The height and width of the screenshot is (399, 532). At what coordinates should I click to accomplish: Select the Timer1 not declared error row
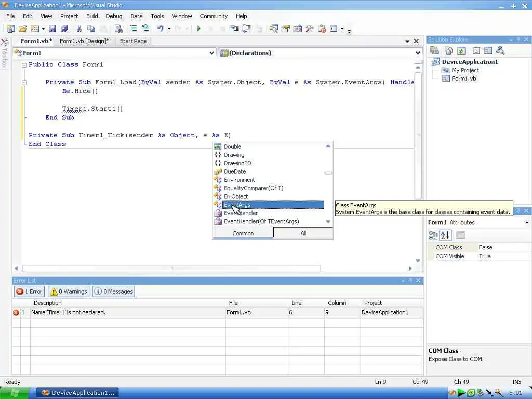(x=218, y=312)
